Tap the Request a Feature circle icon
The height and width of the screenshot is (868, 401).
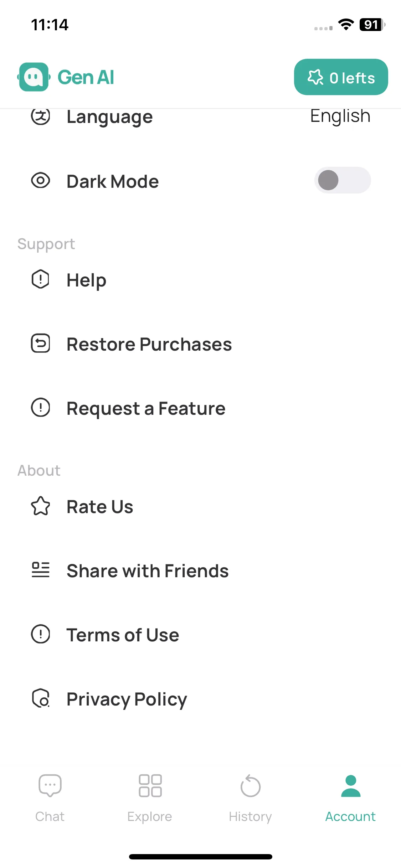41,407
